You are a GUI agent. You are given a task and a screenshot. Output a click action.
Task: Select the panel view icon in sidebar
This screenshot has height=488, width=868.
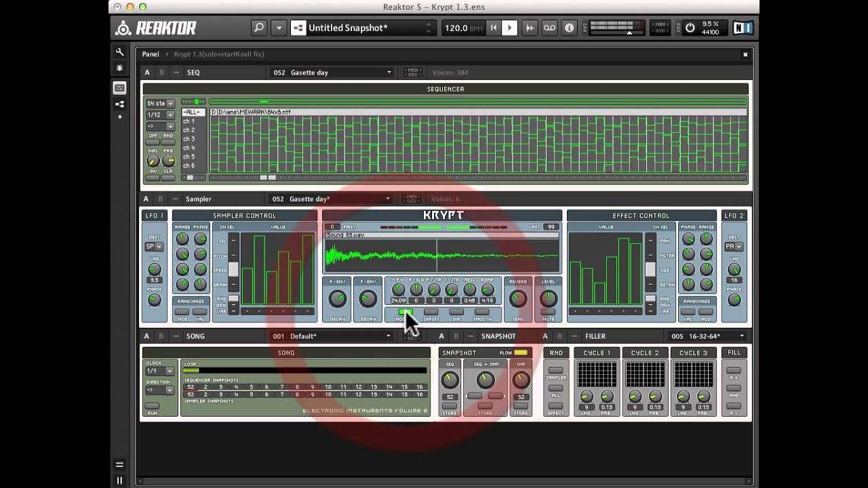pos(120,88)
